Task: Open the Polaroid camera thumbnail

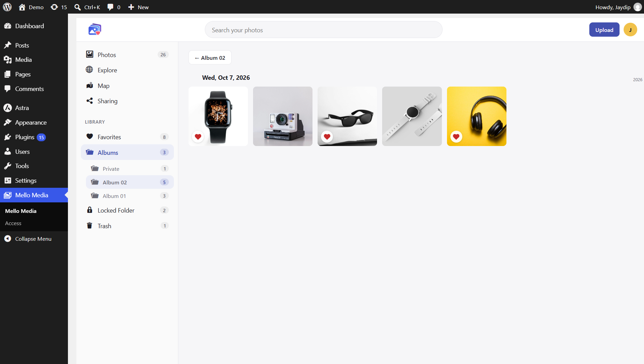Action: point(283,116)
